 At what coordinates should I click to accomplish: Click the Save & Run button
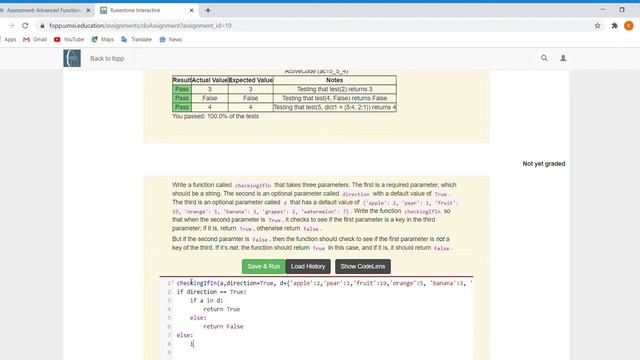[x=263, y=267]
